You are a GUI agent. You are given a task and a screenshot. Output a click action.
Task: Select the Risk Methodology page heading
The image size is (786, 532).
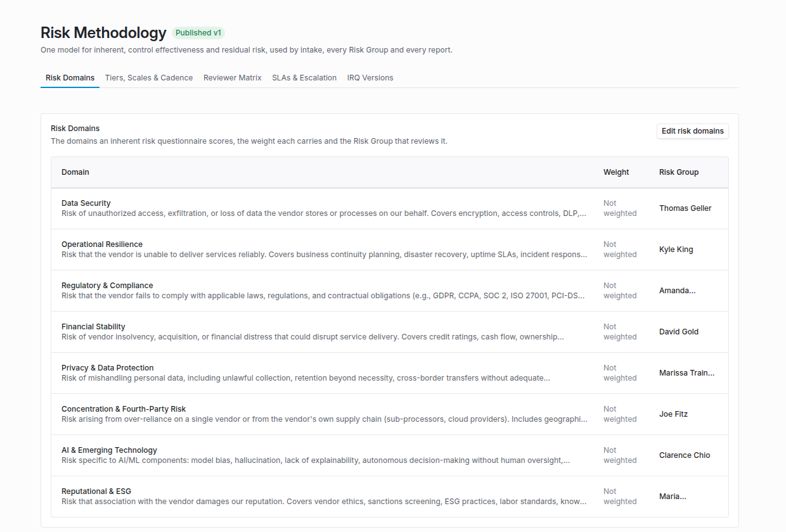(x=103, y=33)
